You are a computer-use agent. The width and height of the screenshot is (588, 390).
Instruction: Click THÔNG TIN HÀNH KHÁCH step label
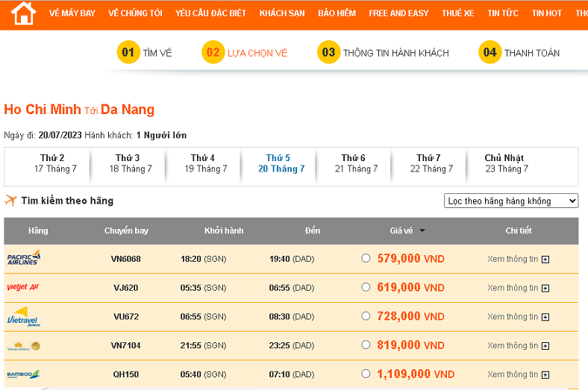coord(396,53)
